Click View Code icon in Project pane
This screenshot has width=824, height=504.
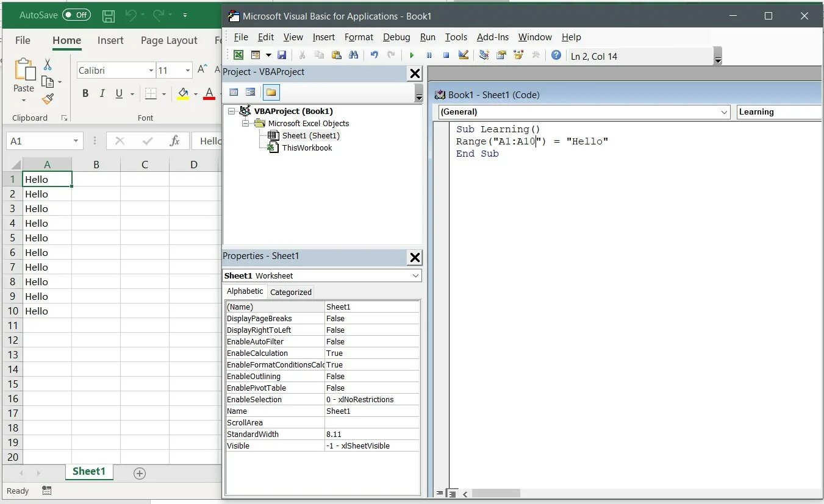(x=234, y=93)
